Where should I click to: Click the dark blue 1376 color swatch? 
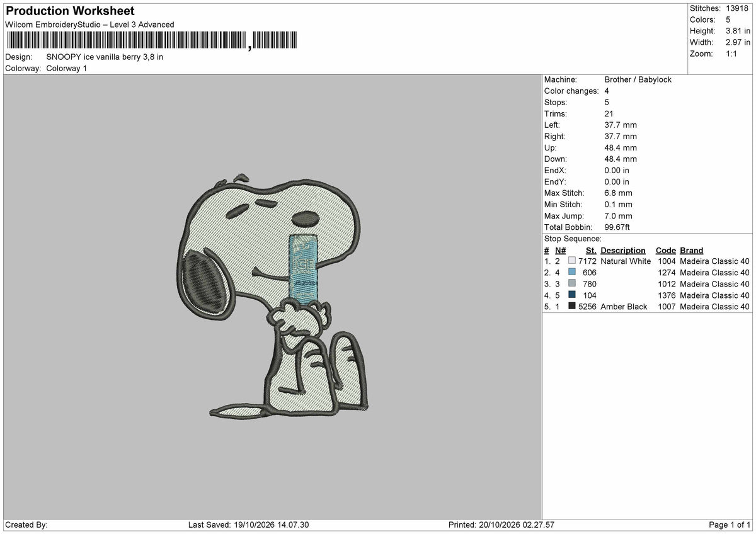[572, 295]
